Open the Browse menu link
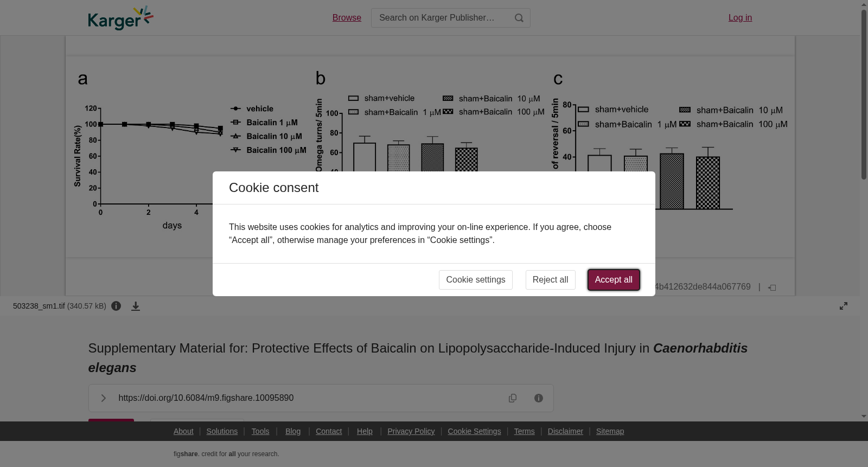The height and width of the screenshot is (467, 868). [x=347, y=18]
